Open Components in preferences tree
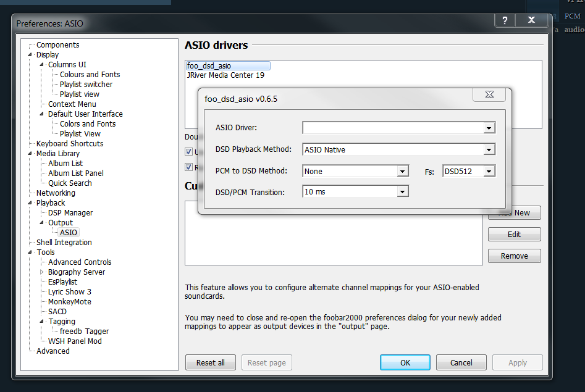 (58, 45)
